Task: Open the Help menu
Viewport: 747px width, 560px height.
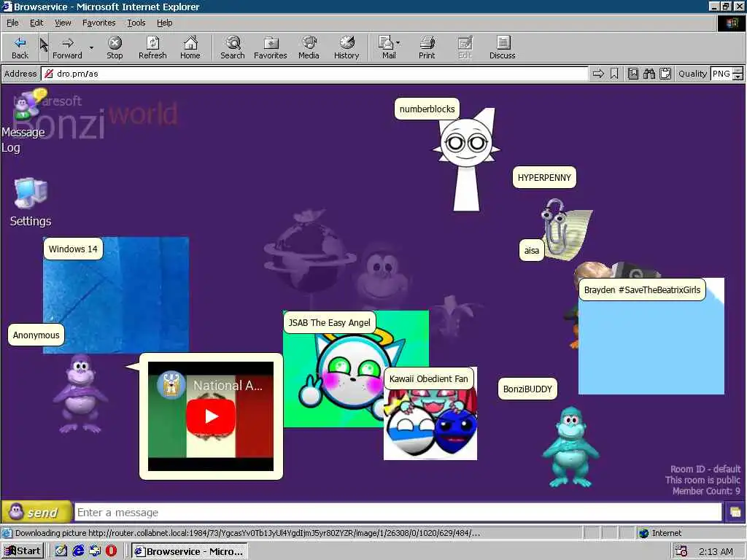Action: pos(164,23)
